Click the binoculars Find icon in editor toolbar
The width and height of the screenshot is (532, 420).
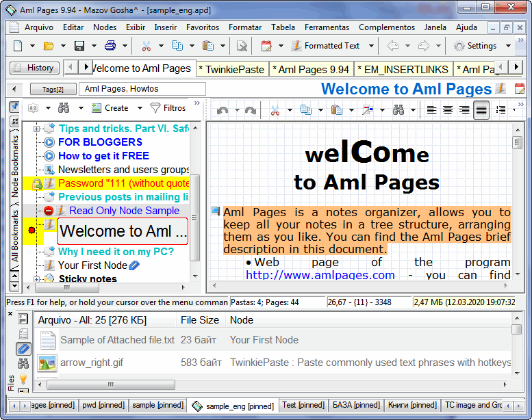[398, 110]
